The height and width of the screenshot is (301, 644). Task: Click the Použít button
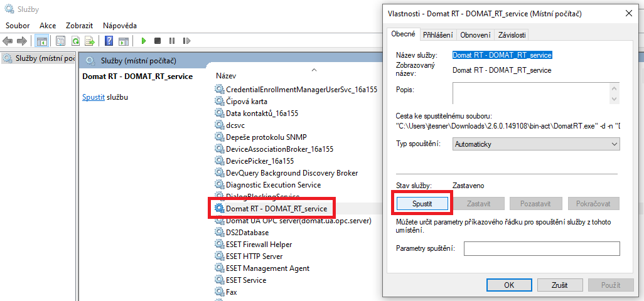tap(611, 285)
